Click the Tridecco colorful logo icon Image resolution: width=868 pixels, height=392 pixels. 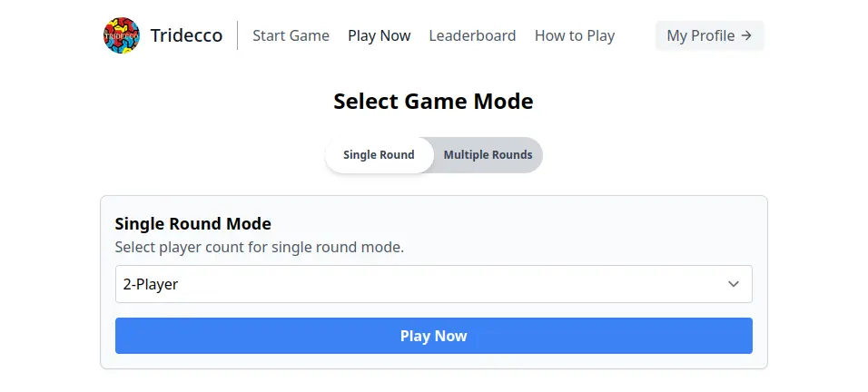point(122,35)
